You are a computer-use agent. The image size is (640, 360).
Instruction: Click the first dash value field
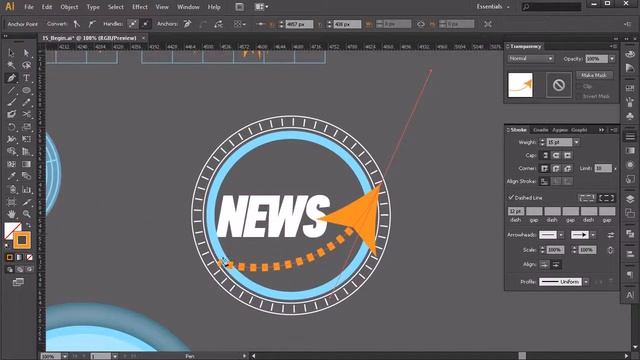[516, 211]
